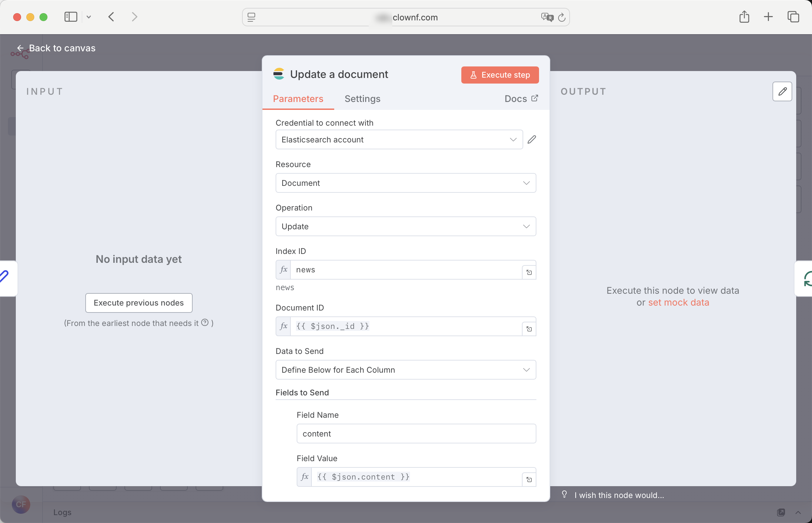Click the fx icon beside Document ID
The width and height of the screenshot is (812, 523).
(x=284, y=326)
